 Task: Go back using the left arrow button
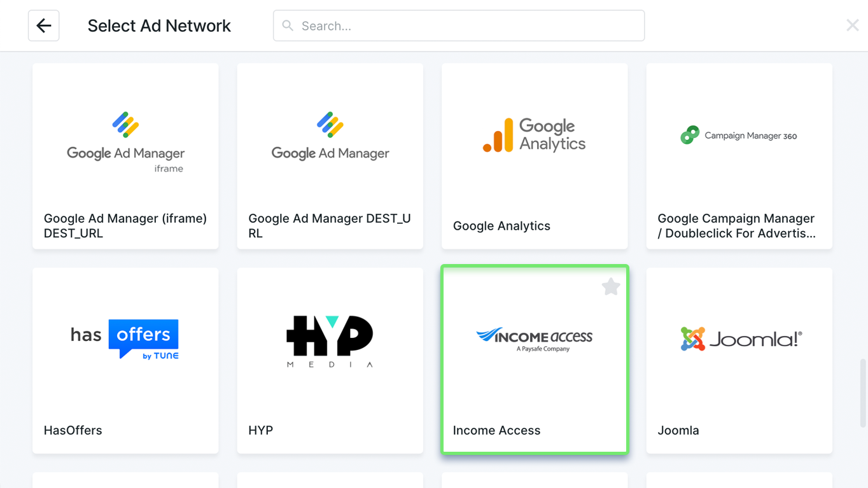[44, 25]
